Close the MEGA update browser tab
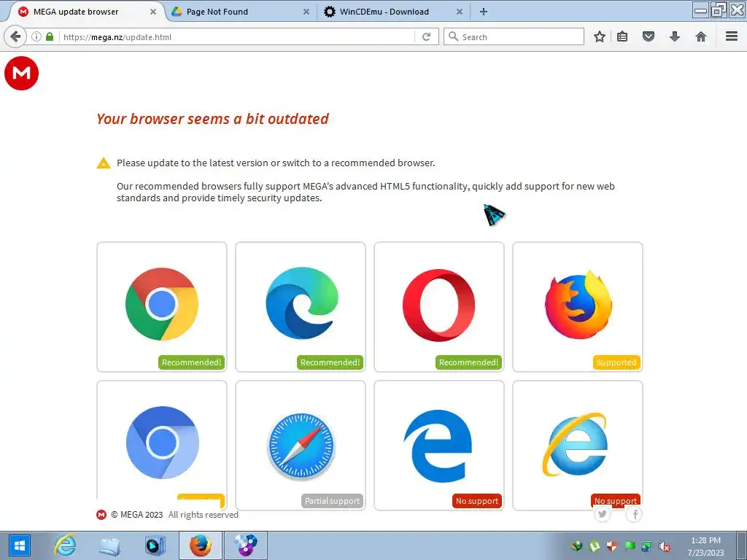Image resolution: width=747 pixels, height=560 pixels. pyautogui.click(x=153, y=12)
